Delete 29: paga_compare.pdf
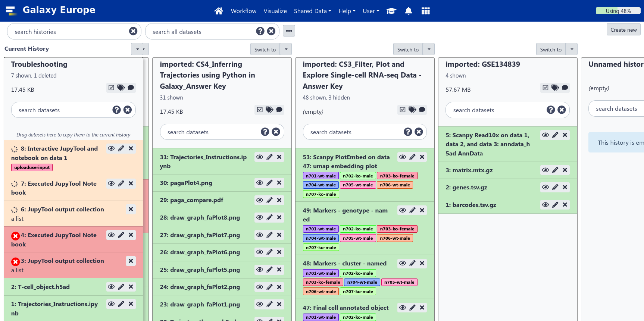The height and width of the screenshot is (321, 644). pyautogui.click(x=279, y=200)
